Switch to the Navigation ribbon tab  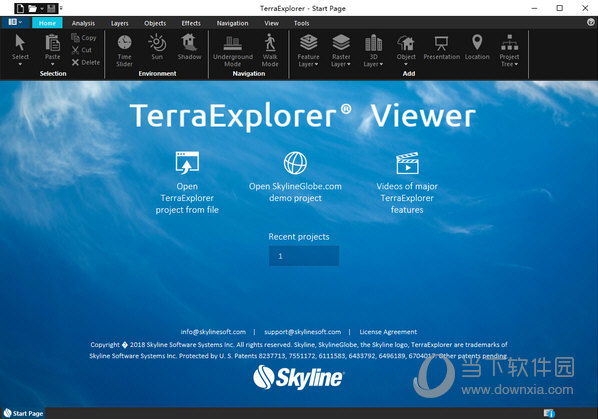232,23
